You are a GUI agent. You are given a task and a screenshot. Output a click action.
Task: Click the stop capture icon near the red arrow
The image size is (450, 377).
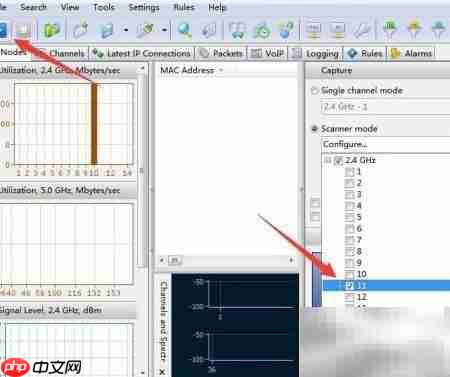pyautogui.click(x=23, y=30)
